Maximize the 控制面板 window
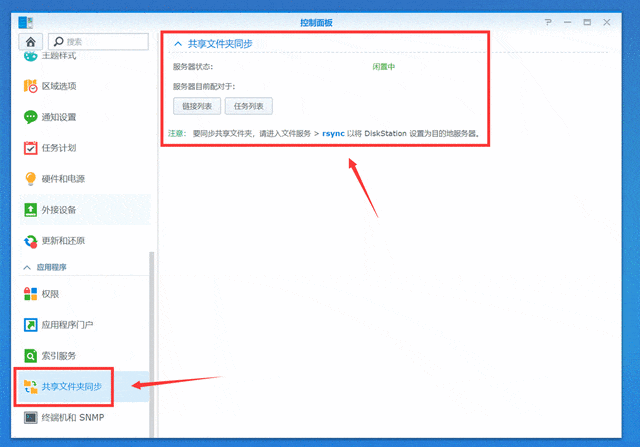The image size is (640, 447). coord(587,22)
